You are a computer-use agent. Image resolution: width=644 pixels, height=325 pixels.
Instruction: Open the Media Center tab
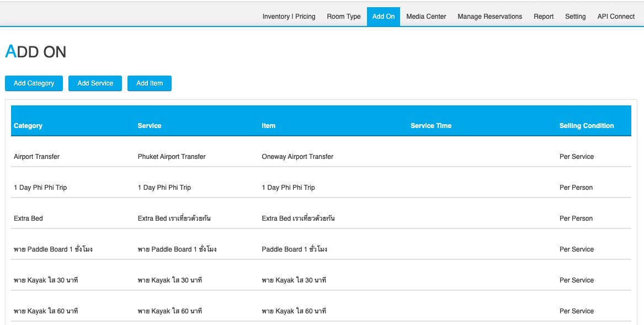point(426,17)
